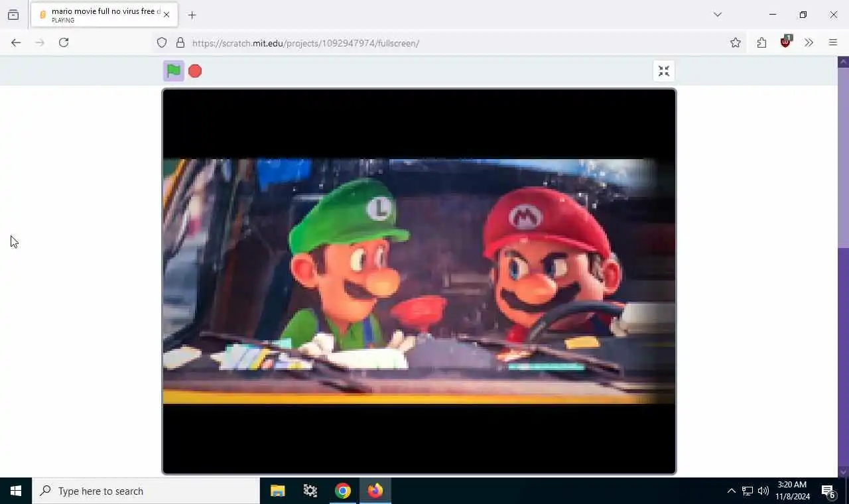This screenshot has width=849, height=504.
Task: Select the mario movie tab
Action: 103,15
